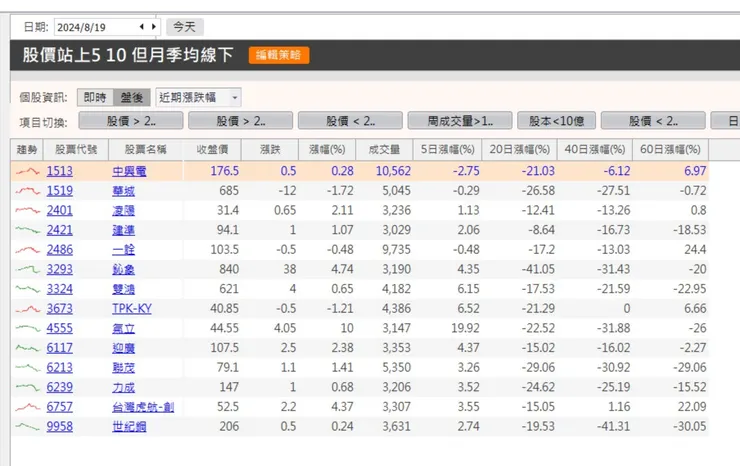Go to previous date with left arrow
The height and width of the screenshot is (466, 740).
coord(142,27)
